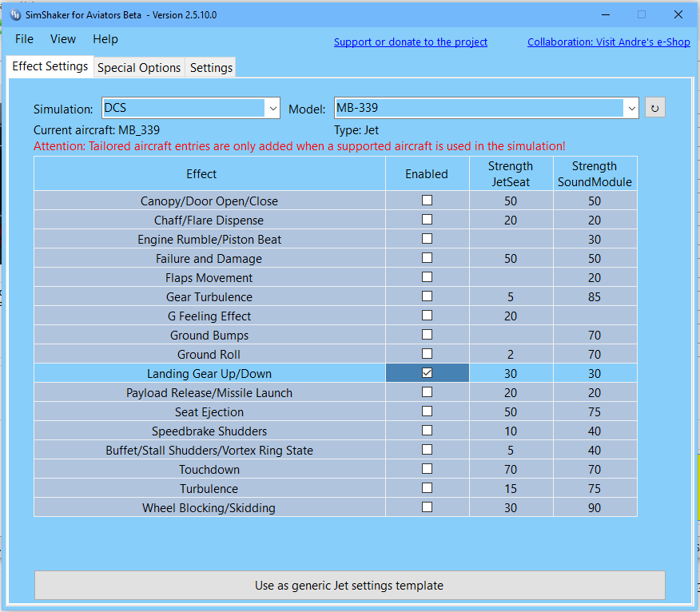Screen dimensions: 700x612
Task: Click G Feeling Effect JetSeat value 20
Action: pos(511,316)
